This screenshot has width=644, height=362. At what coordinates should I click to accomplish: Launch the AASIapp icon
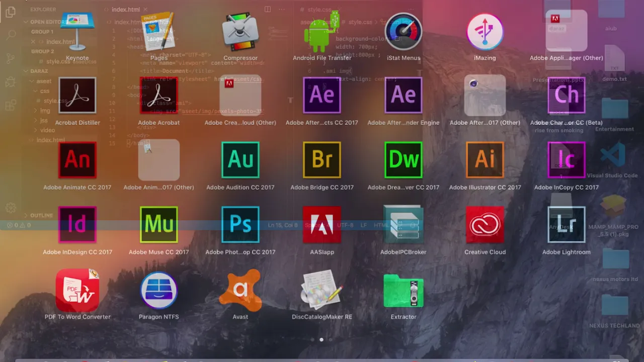pos(322,225)
